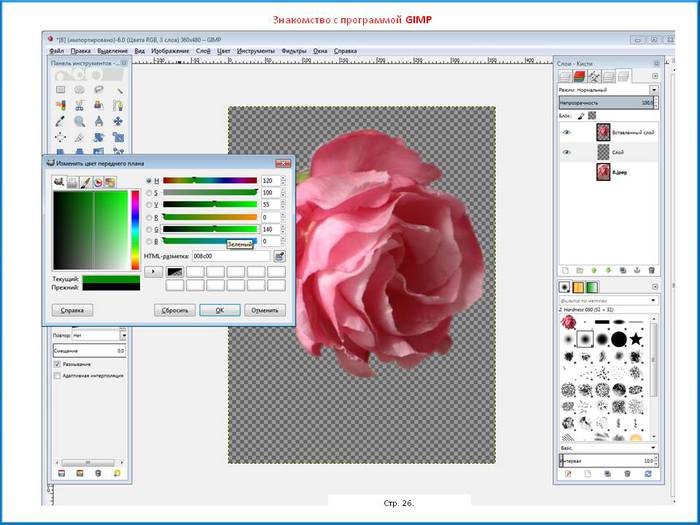Select the R red radio button

coord(149,217)
